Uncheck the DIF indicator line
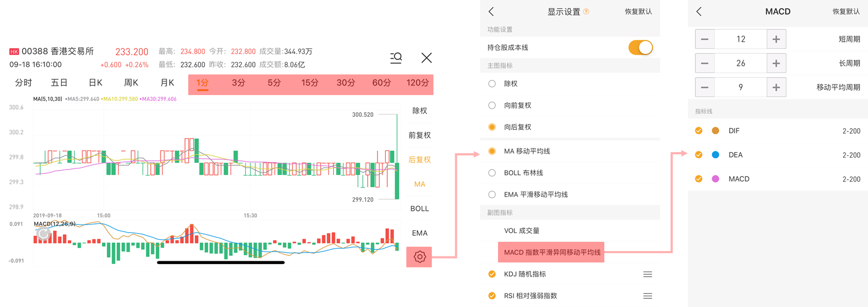Screen dimensions: 868x307 (699, 130)
